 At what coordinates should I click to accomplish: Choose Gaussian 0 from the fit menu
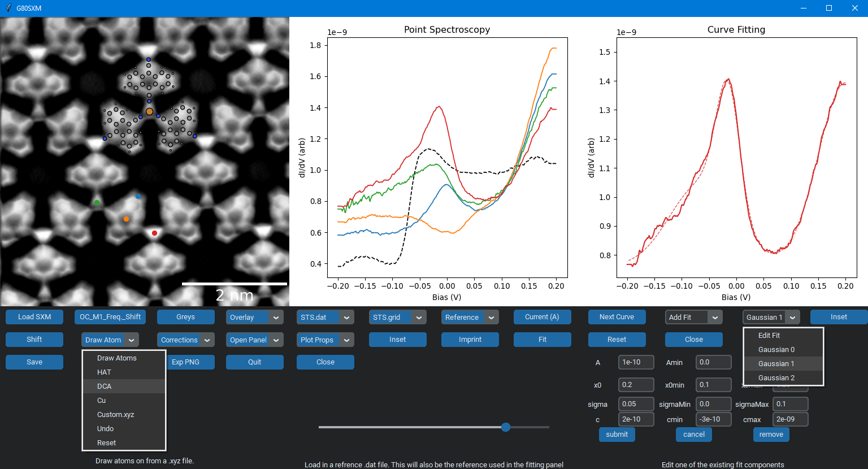(x=783, y=350)
